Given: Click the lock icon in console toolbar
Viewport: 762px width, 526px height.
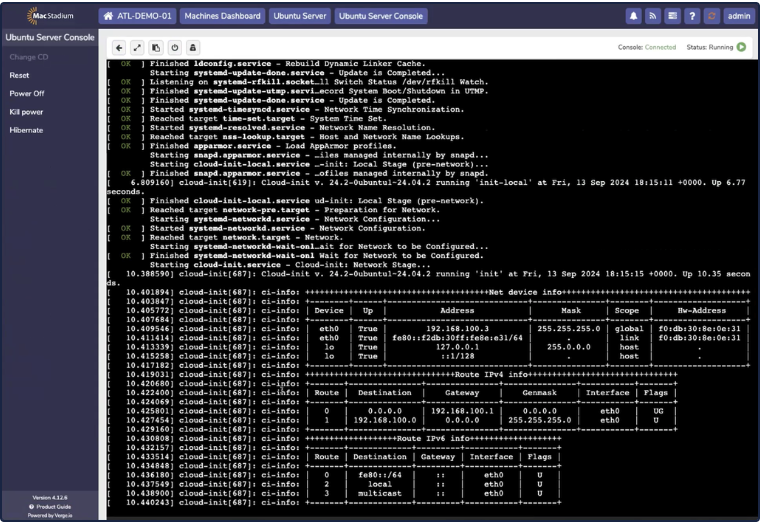Looking at the screenshot, I should tap(192, 47).
